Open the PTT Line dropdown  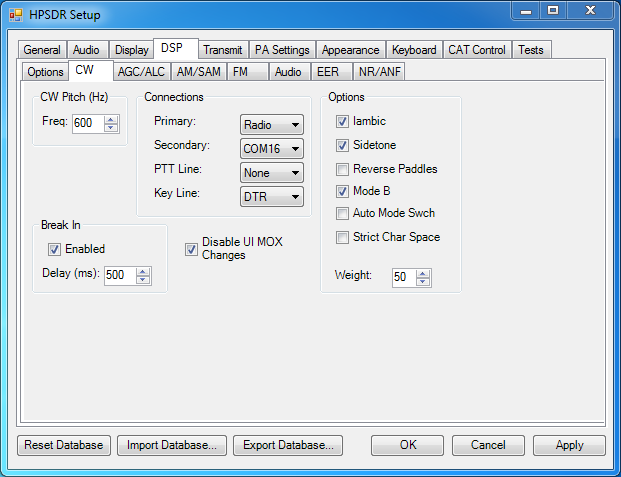(x=272, y=173)
